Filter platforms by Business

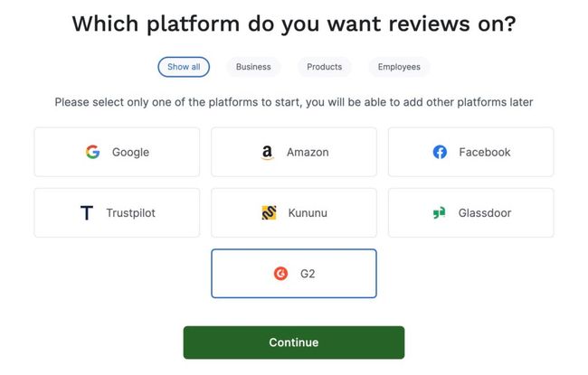tap(253, 67)
